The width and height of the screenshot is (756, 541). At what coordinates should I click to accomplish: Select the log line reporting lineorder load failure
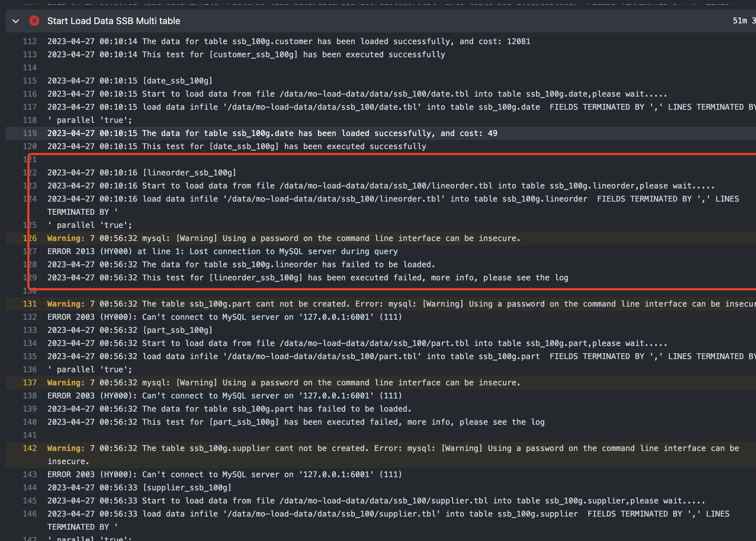tap(241, 264)
